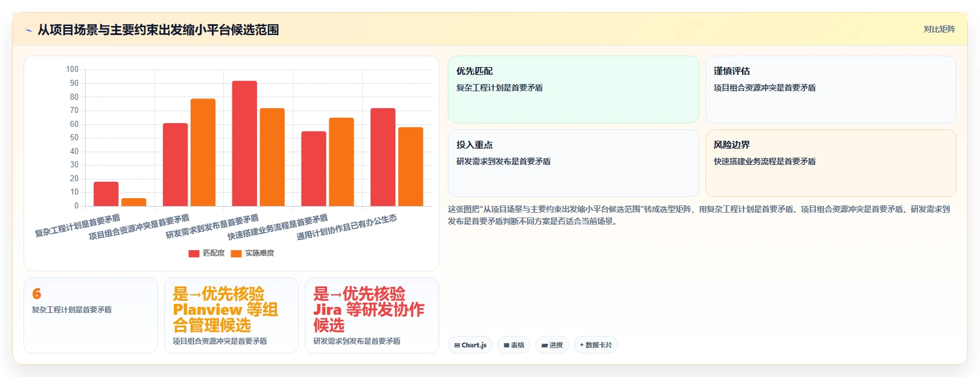The width and height of the screenshot is (980, 377).
Task: Click the Planview 等组合管理候选 stat card
Action: click(231, 315)
